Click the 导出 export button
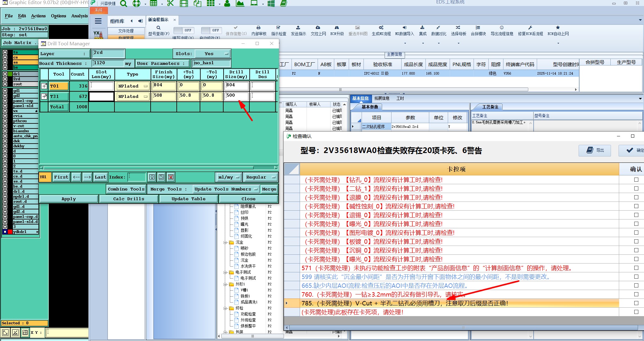 click(595, 151)
